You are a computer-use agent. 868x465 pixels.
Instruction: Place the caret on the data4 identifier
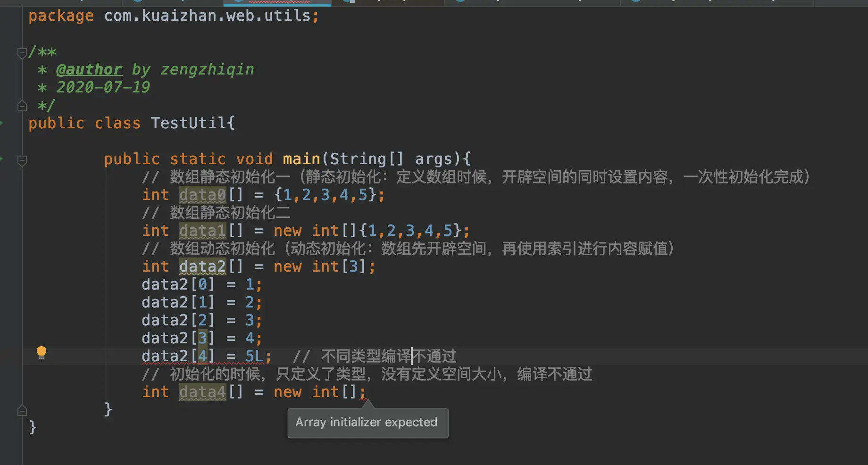point(202,391)
